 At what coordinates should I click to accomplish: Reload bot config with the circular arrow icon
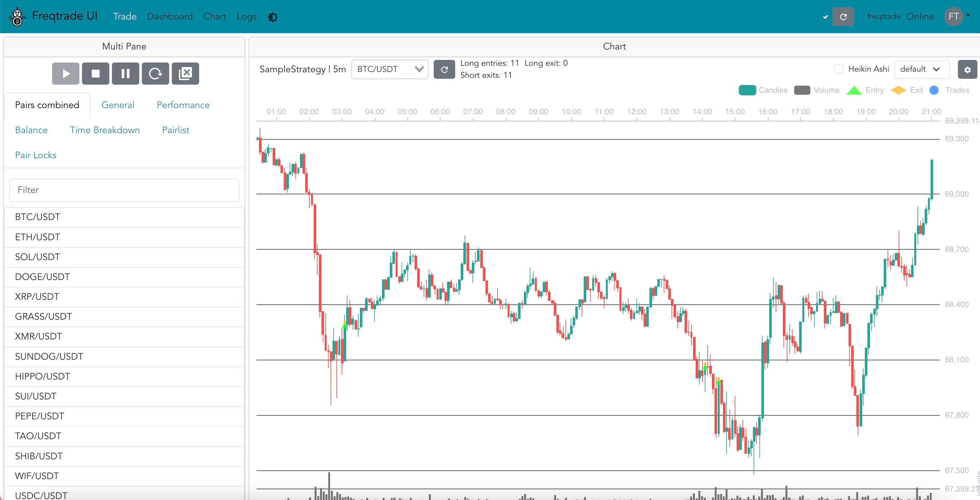tap(155, 74)
